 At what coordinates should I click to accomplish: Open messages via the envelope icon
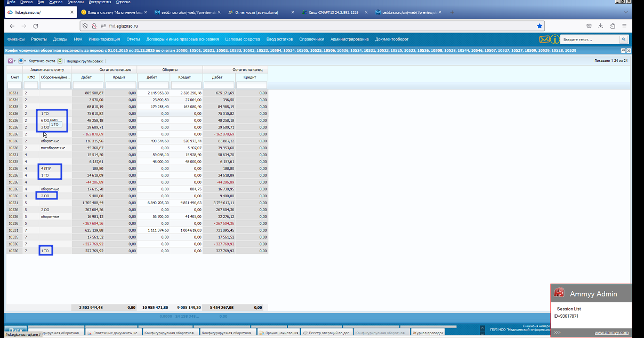click(544, 39)
